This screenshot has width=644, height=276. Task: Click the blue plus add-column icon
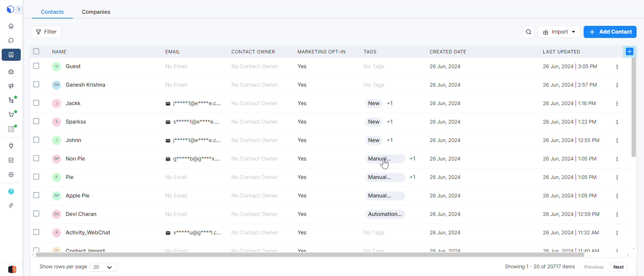point(630,52)
